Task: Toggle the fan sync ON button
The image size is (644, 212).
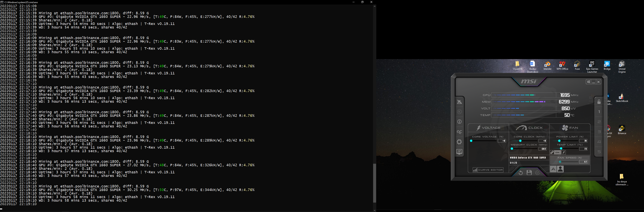Action: tap(557, 153)
